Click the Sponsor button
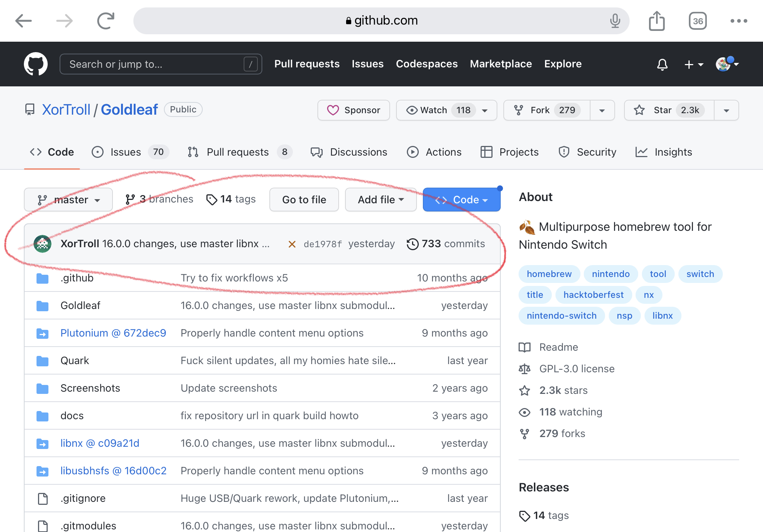The image size is (763, 532). coord(354,110)
